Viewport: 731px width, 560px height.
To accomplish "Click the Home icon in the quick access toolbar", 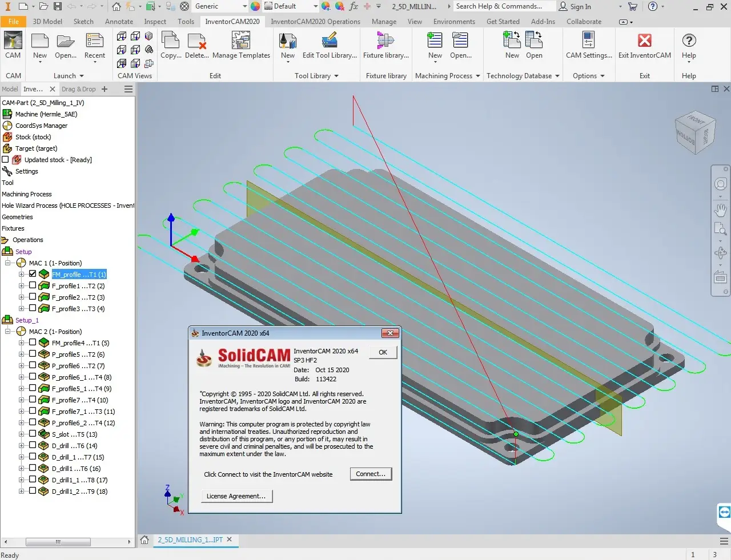I will (117, 6).
